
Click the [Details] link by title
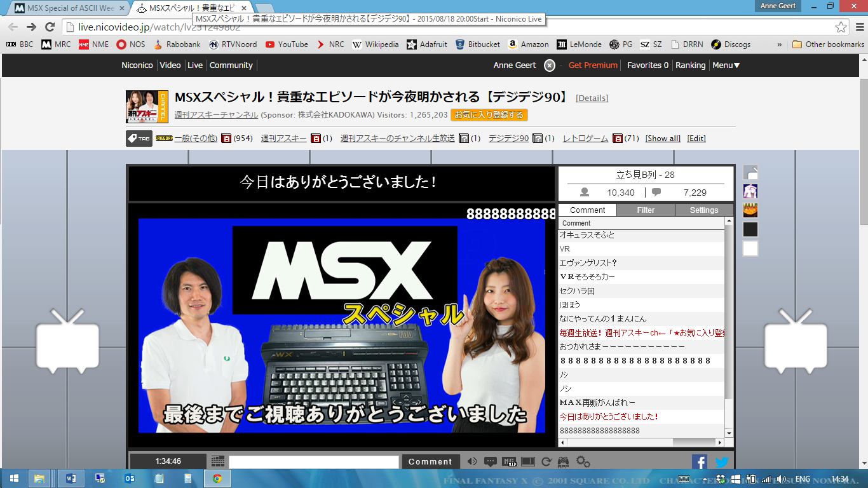(x=592, y=98)
